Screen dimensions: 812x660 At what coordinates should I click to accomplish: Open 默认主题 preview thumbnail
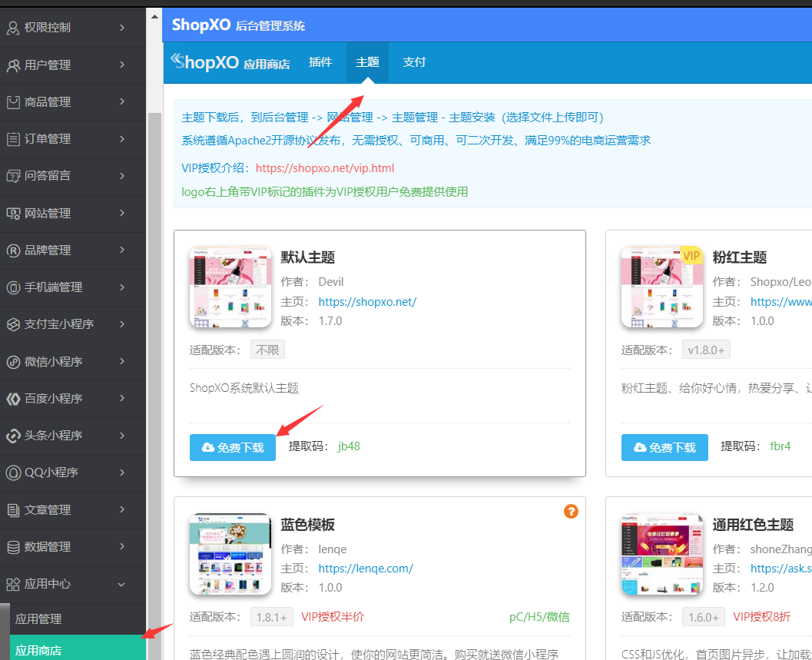tap(230, 287)
